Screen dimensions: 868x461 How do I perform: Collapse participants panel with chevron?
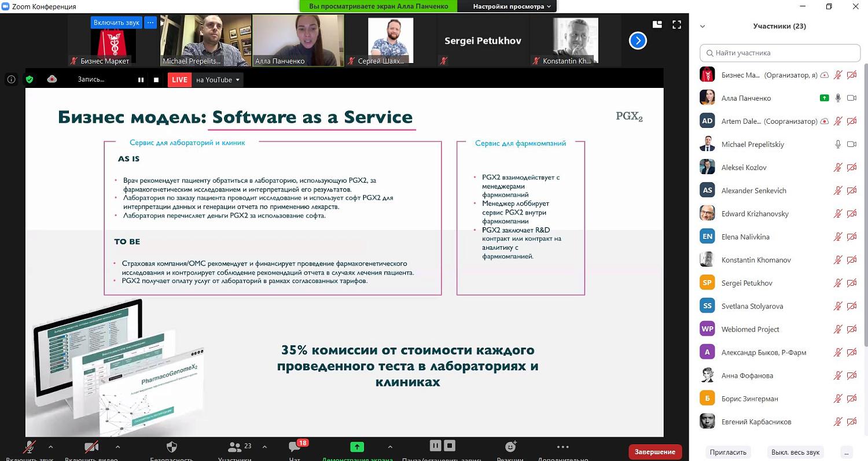703,26
